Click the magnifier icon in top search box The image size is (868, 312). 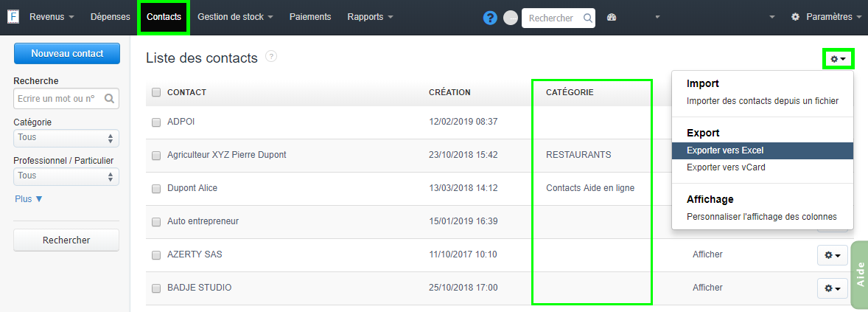(x=588, y=18)
